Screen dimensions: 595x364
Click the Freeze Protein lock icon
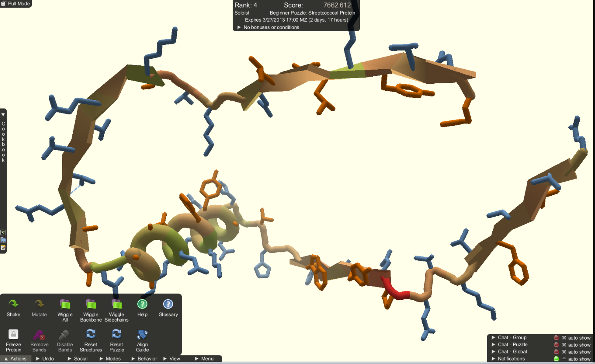(13, 334)
